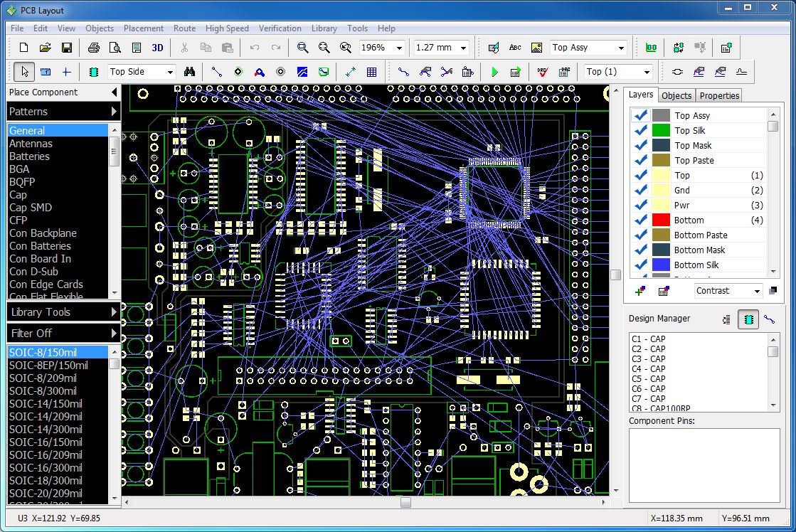The image size is (796, 532).
Task: Open the Route menu
Action: [184, 28]
